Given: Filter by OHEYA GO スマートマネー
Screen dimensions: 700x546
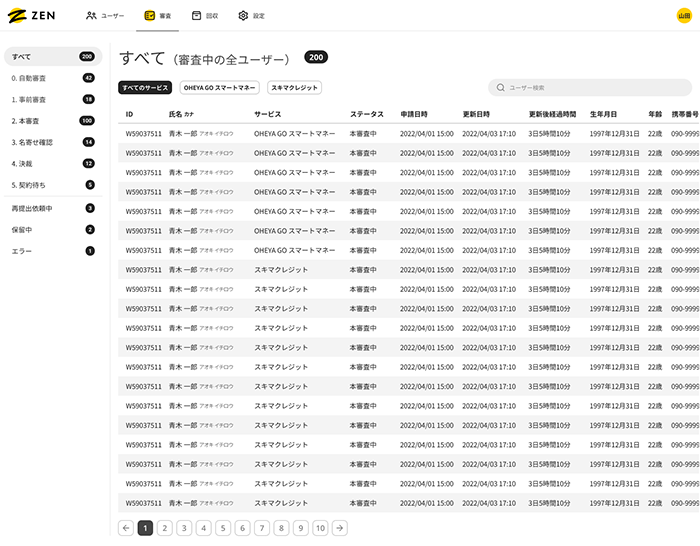Looking at the screenshot, I should (219, 88).
